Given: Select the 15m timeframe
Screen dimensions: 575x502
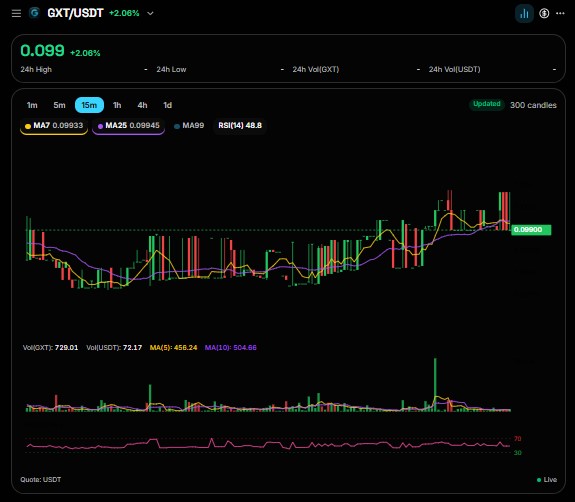Looking at the screenshot, I should [x=89, y=105].
